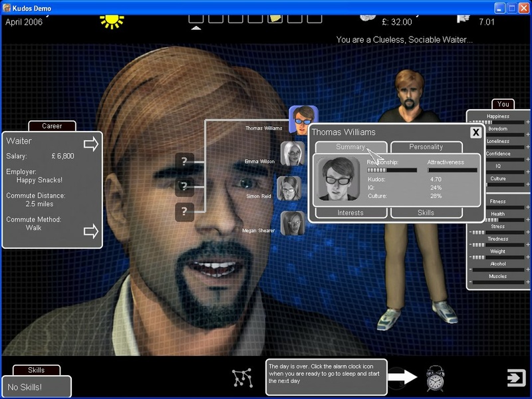Select Megan Shearer's portrait
532x399 pixels.
tap(293, 223)
